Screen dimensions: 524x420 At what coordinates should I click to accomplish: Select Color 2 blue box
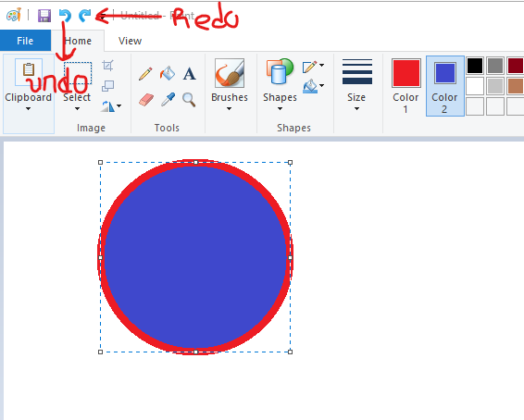[444, 73]
